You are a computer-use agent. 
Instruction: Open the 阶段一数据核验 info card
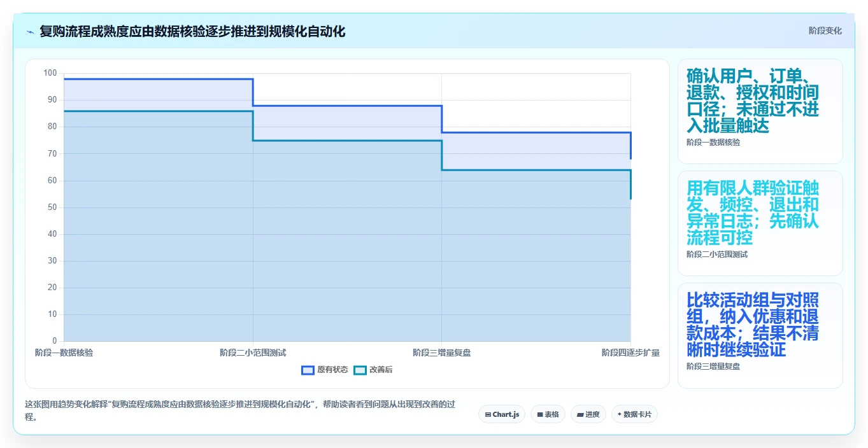coord(760,111)
